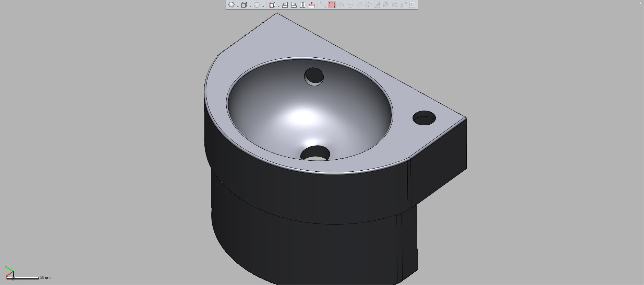Click the shaded polyhedron display style icon

coord(231,5)
